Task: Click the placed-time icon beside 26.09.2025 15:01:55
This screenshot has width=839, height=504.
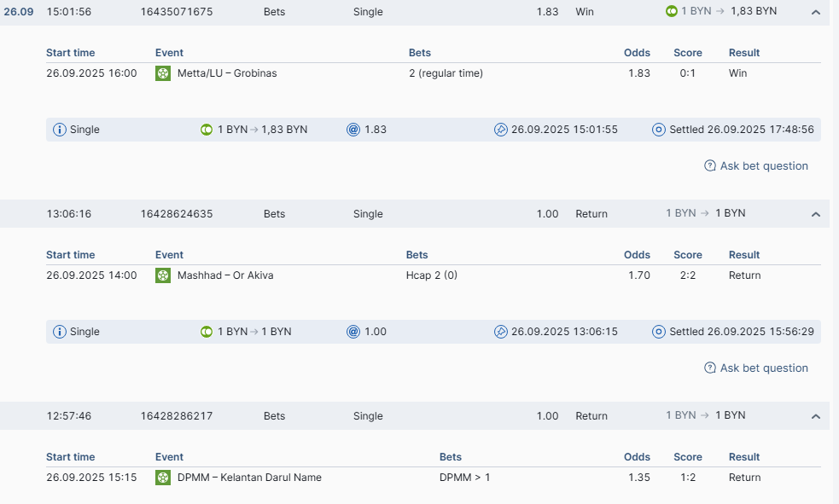Action: 501,130
